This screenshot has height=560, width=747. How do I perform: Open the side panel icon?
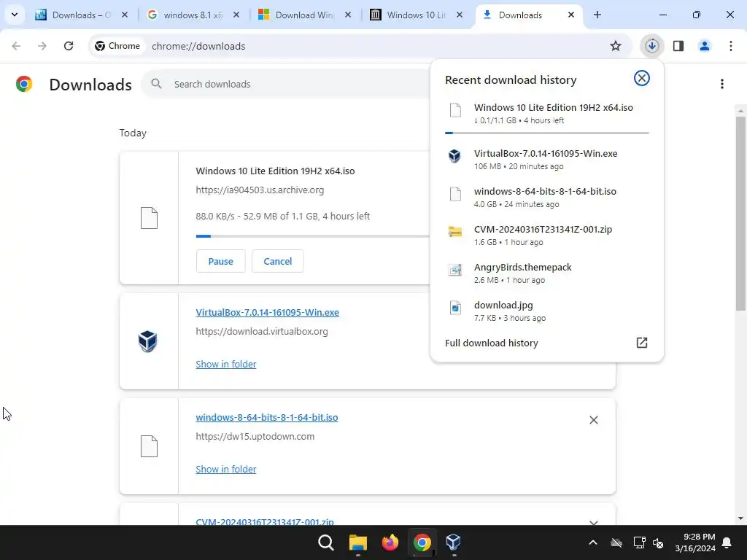[x=678, y=46]
